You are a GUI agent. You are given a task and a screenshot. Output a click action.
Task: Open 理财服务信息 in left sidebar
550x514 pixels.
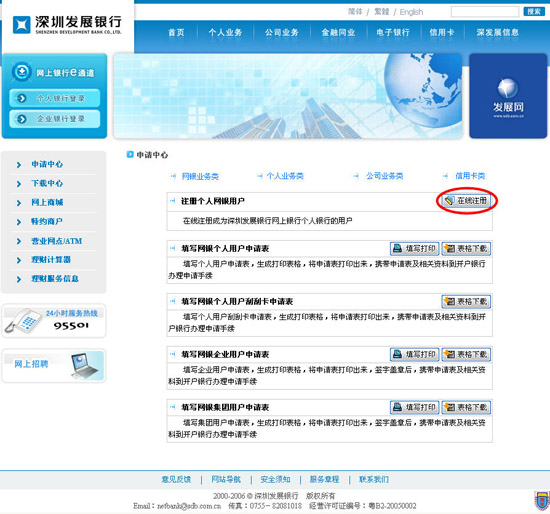[55, 279]
